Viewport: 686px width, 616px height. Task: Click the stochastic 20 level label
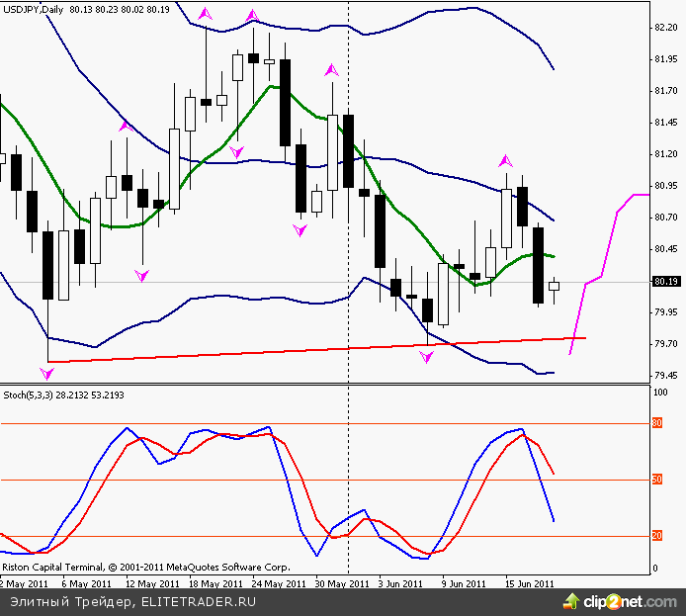656,536
